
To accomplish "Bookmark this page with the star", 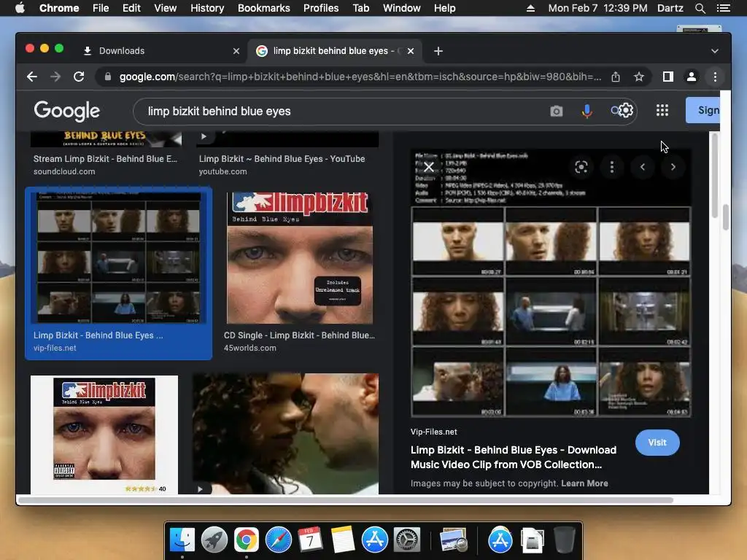I will coord(639,77).
